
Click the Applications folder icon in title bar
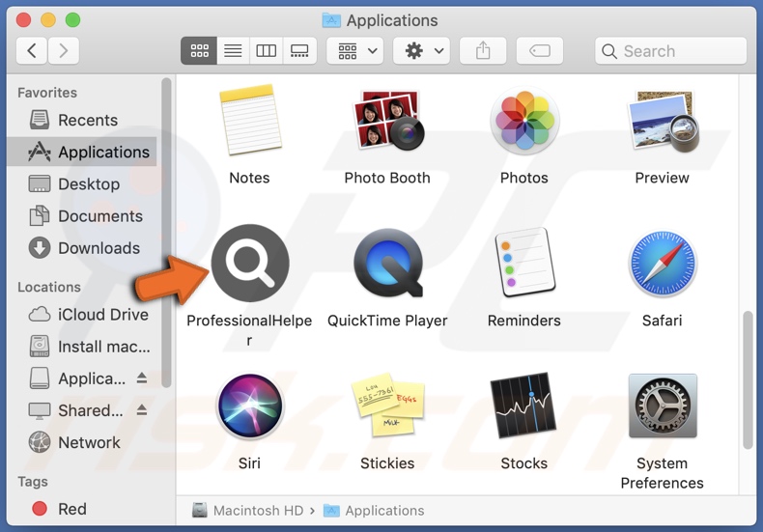[331, 20]
